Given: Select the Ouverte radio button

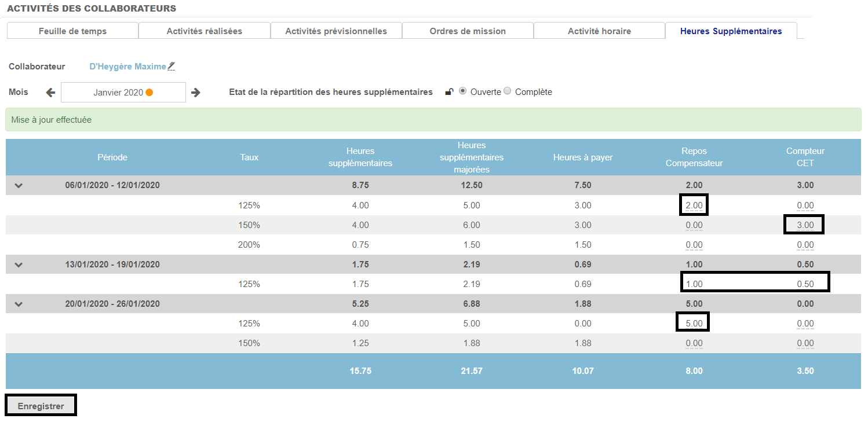Looking at the screenshot, I should point(462,91).
